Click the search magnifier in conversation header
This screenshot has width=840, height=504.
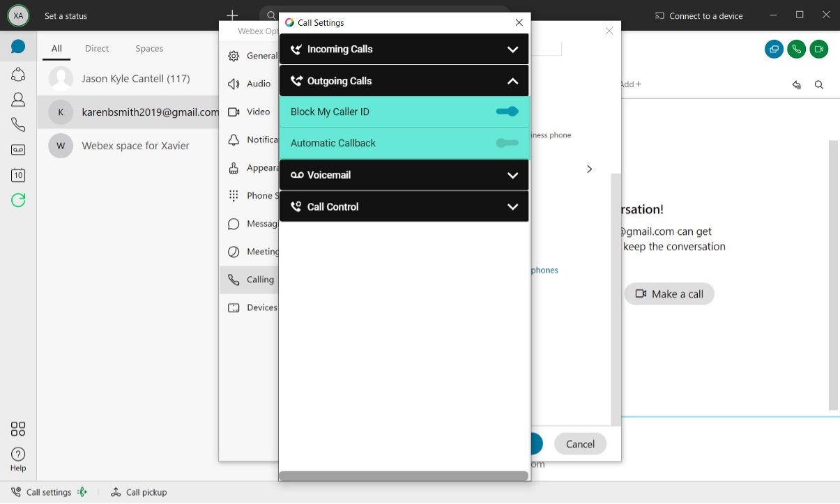pyautogui.click(x=819, y=84)
